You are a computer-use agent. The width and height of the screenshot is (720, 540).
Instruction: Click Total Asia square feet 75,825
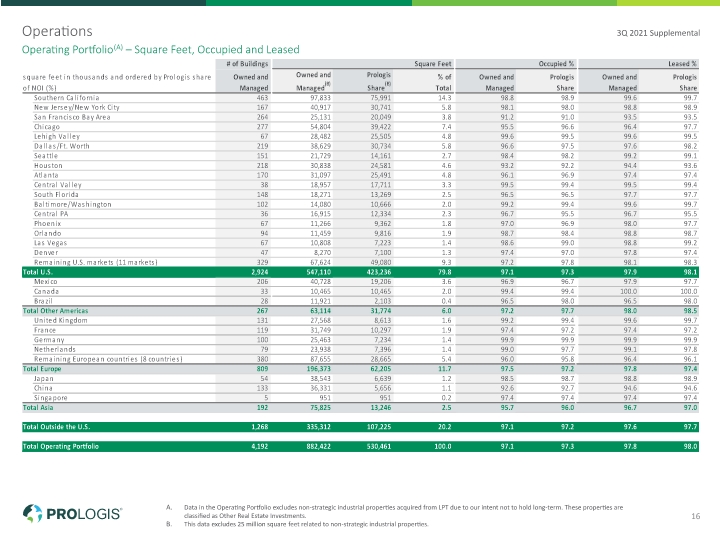tap(320, 407)
